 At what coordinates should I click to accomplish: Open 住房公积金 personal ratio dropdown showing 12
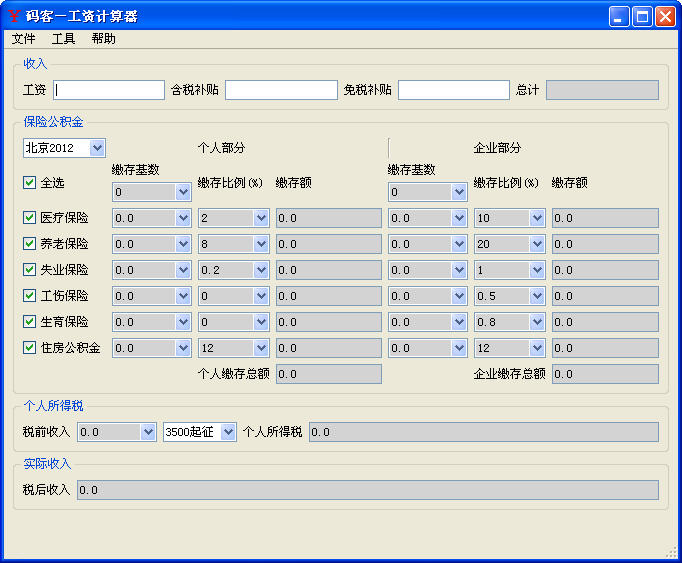click(234, 349)
